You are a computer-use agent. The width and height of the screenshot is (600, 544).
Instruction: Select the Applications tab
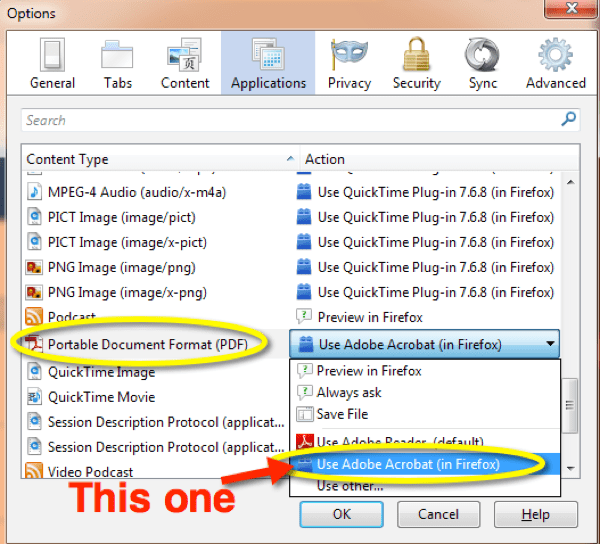(x=268, y=64)
